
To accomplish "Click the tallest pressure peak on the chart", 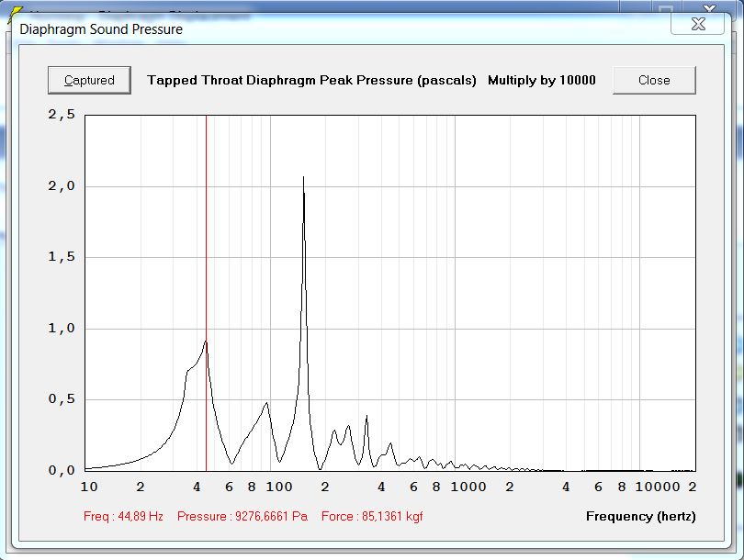I will point(303,178).
